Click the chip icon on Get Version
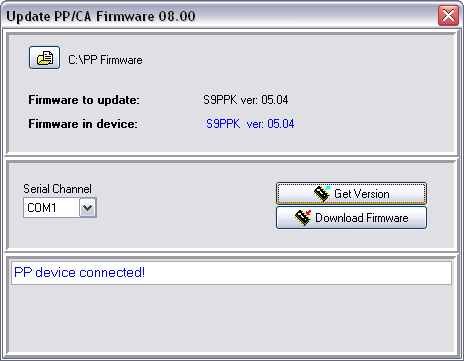This screenshot has height=361, width=464. coord(322,193)
